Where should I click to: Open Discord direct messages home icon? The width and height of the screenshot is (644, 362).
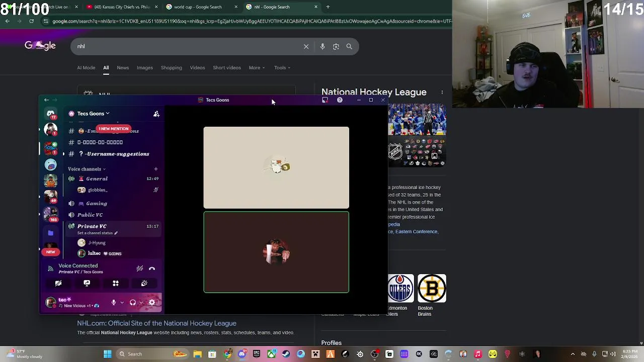pos(50,114)
